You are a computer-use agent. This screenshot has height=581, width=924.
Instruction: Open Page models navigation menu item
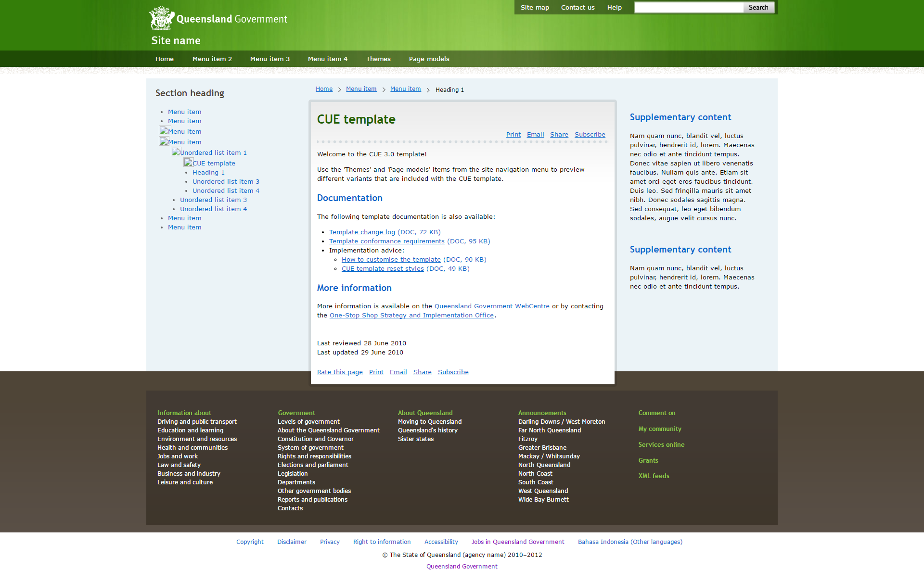point(429,59)
